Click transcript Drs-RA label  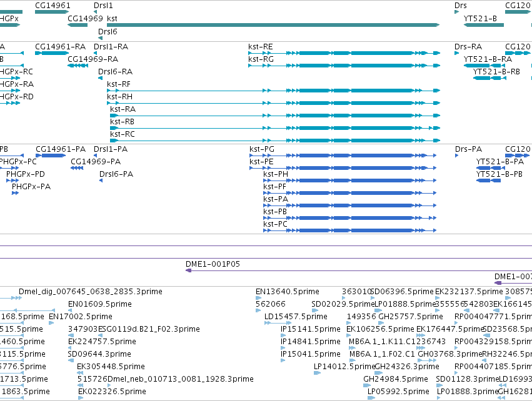[468, 46]
